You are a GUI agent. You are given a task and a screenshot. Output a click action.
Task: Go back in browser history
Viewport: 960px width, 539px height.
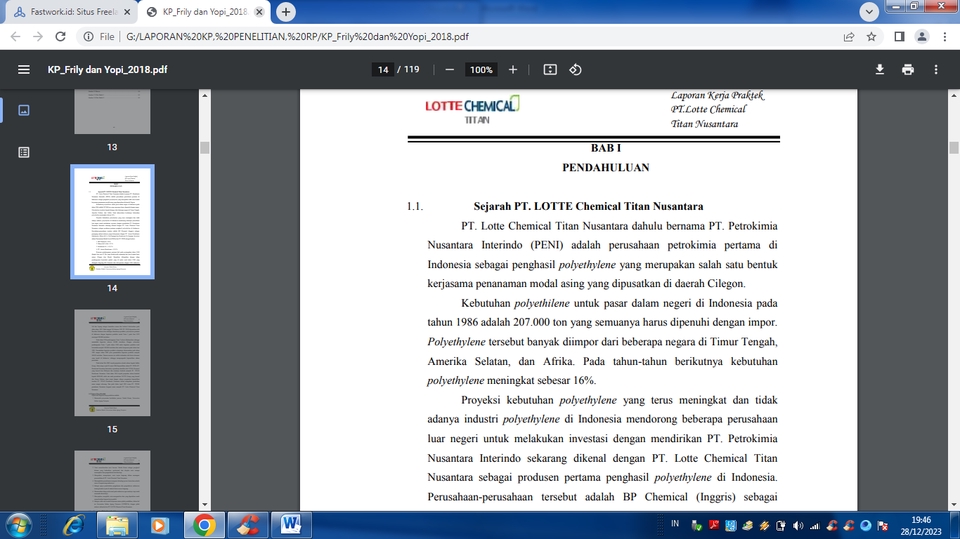point(16,37)
